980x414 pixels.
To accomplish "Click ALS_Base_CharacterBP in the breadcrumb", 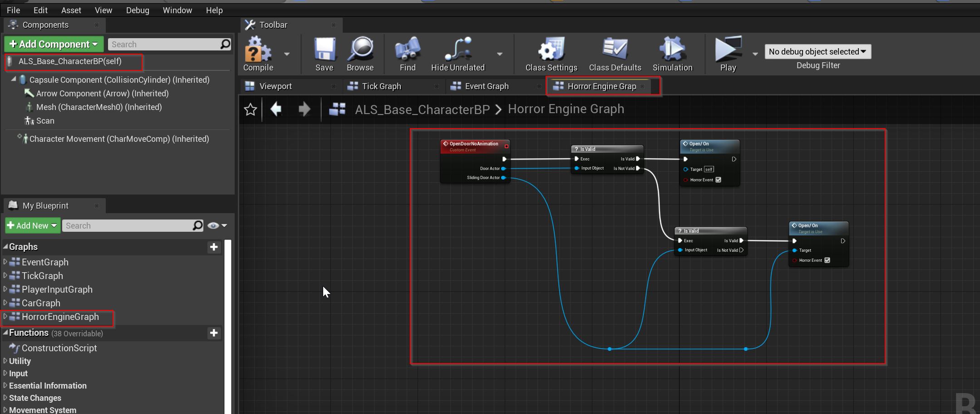I will click(x=422, y=110).
